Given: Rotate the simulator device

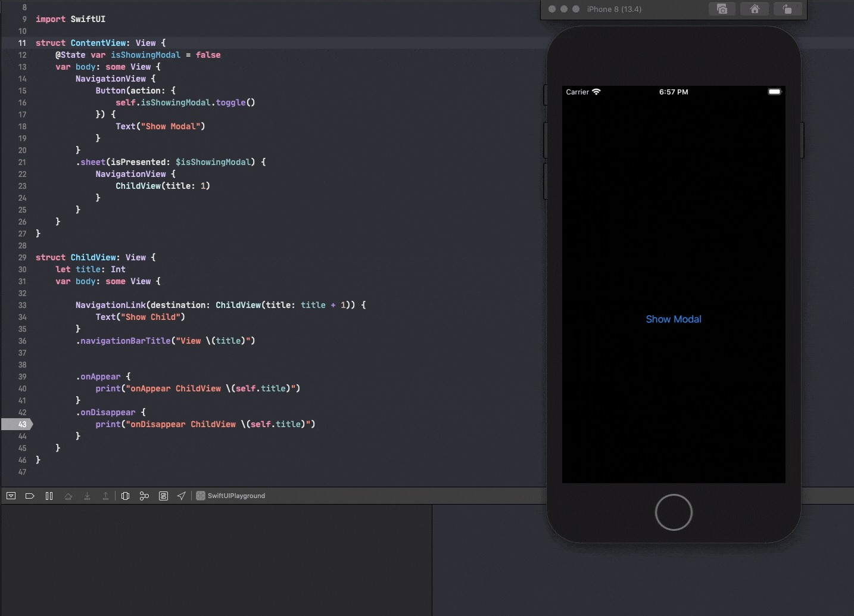Looking at the screenshot, I should [x=787, y=9].
